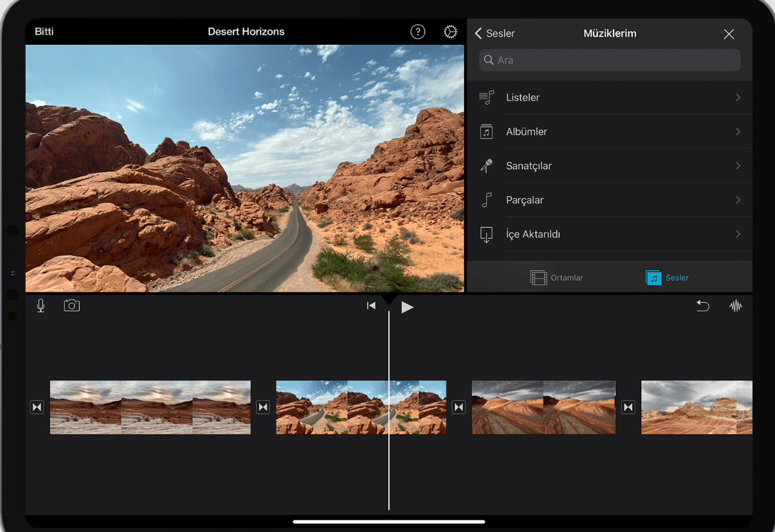This screenshot has height=532, width=775.
Task: Tap the Bitti (Done) button
Action: coord(44,32)
